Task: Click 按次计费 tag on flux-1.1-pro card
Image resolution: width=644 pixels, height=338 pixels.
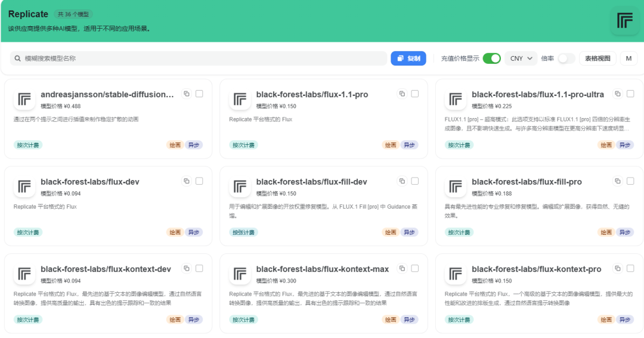Action: [x=243, y=145]
